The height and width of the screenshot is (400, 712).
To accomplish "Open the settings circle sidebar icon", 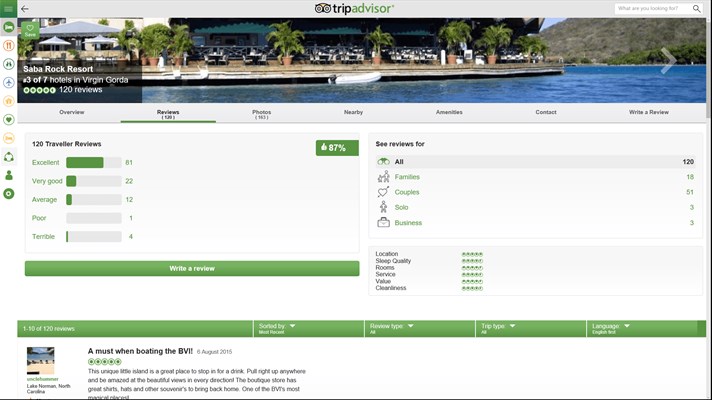I will tap(8, 194).
